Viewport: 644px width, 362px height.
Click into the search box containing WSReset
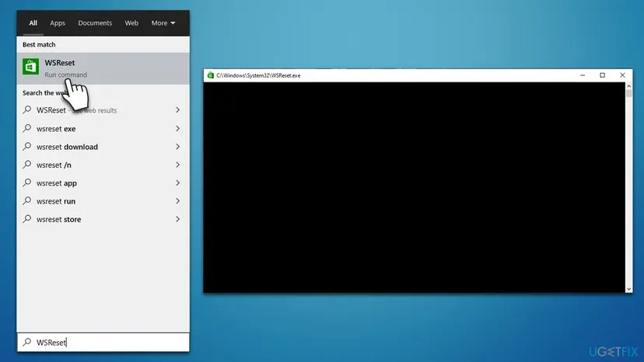103,343
